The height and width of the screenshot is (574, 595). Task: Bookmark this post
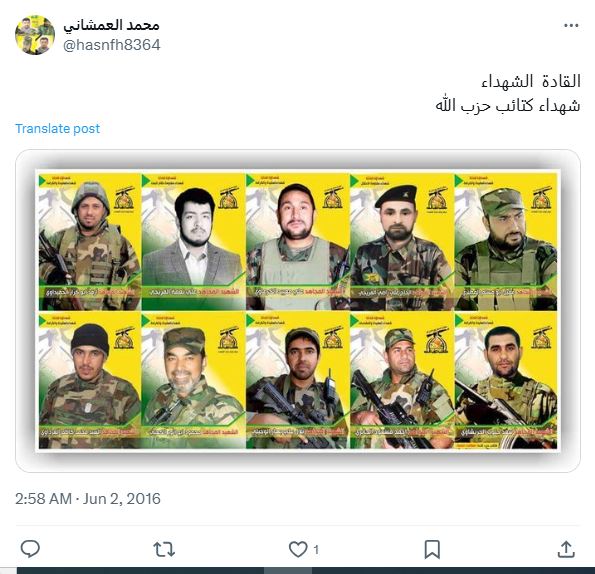tap(432, 549)
